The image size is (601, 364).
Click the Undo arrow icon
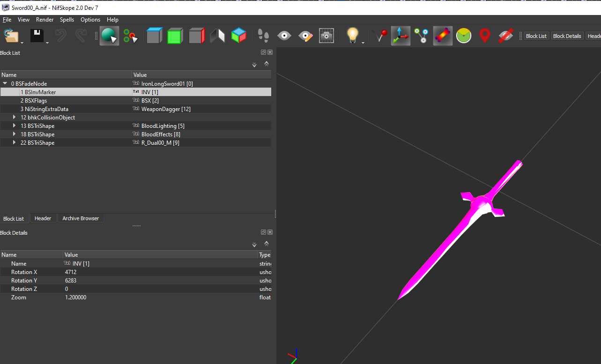point(61,36)
